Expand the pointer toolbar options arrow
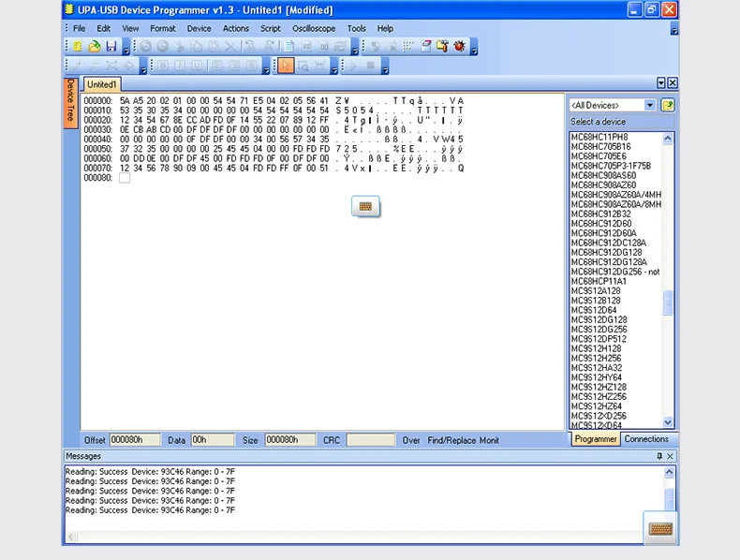 click(334, 67)
